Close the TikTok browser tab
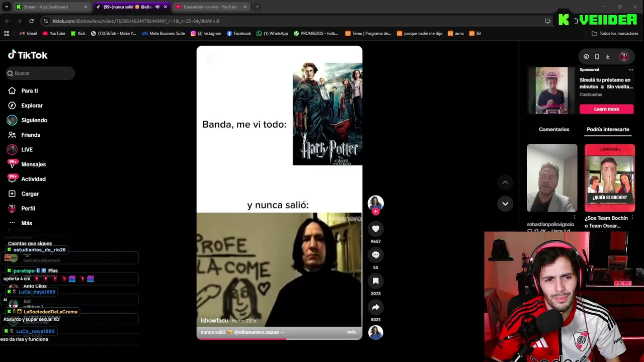 [165, 7]
